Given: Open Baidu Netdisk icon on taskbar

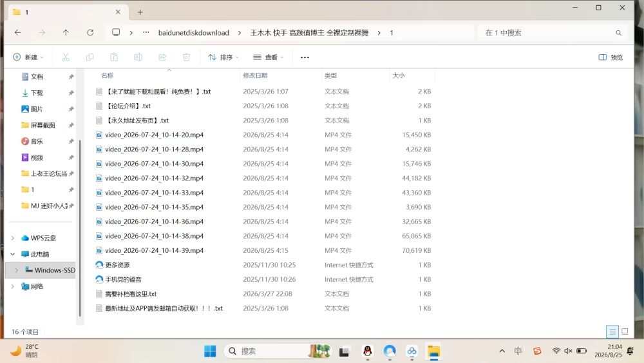Looking at the screenshot, I should (x=412, y=351).
